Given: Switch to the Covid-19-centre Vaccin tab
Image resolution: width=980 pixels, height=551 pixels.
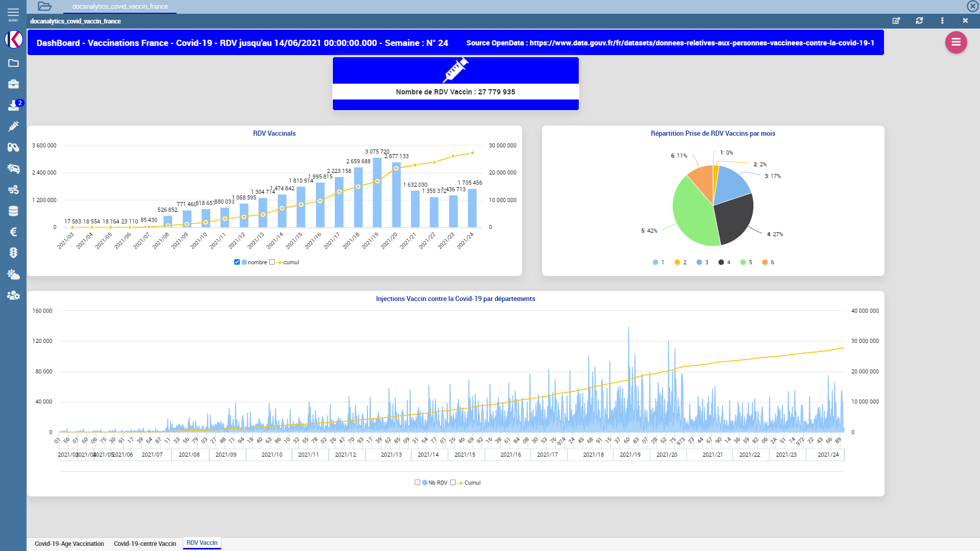Looking at the screenshot, I should (145, 544).
